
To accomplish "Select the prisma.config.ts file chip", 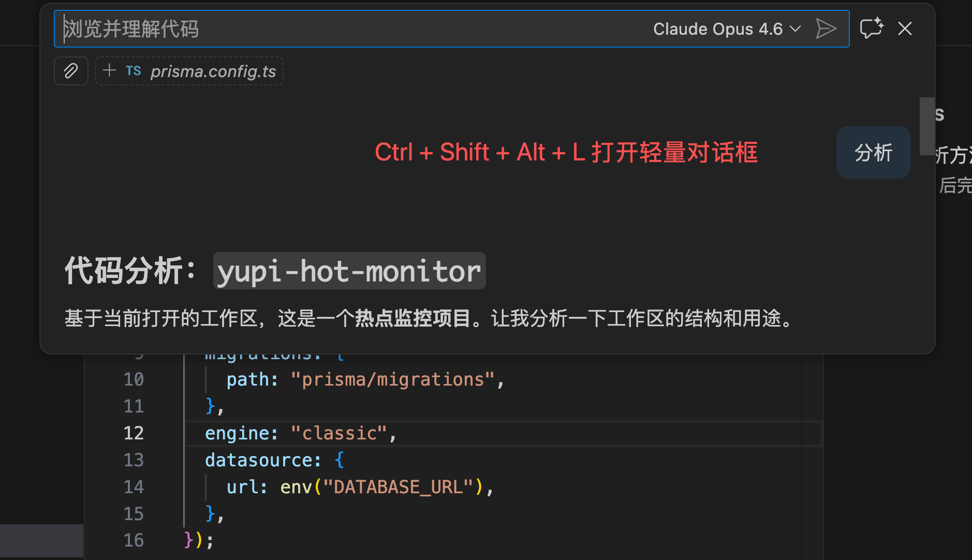I will [x=213, y=71].
